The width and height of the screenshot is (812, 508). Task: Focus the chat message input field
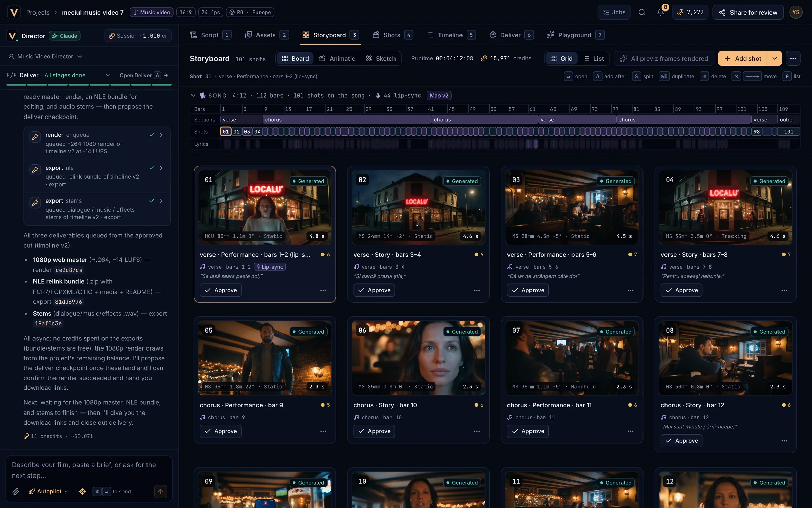pyautogui.click(x=89, y=470)
